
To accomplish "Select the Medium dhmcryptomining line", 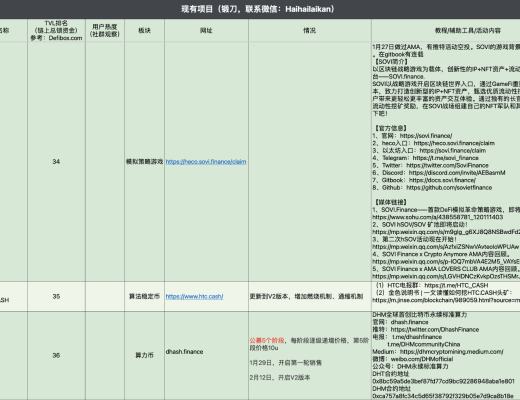I will click(x=438, y=352).
